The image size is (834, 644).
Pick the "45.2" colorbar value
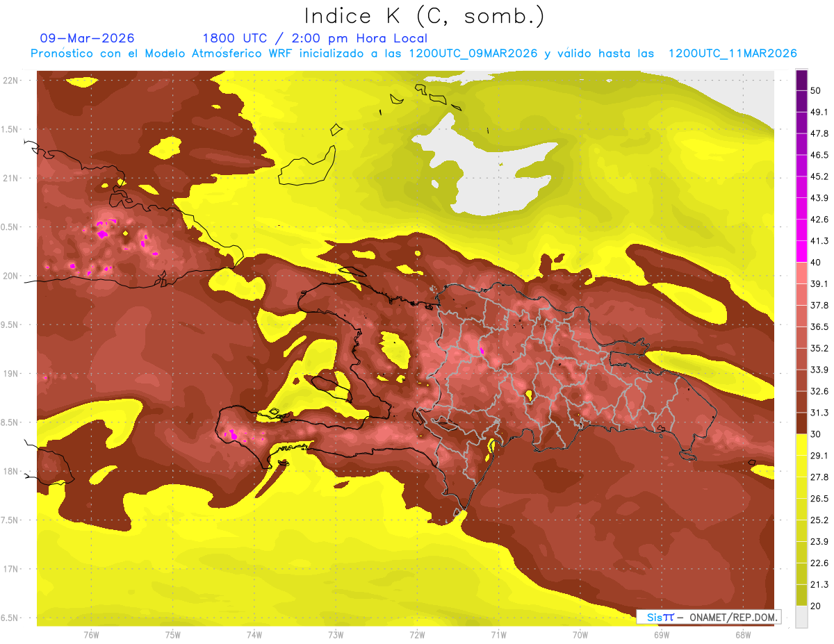pos(819,176)
